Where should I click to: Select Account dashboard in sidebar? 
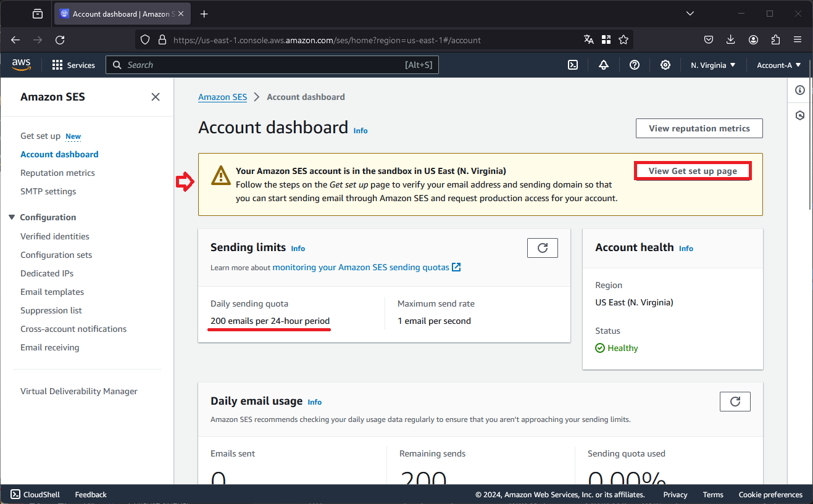coord(59,154)
